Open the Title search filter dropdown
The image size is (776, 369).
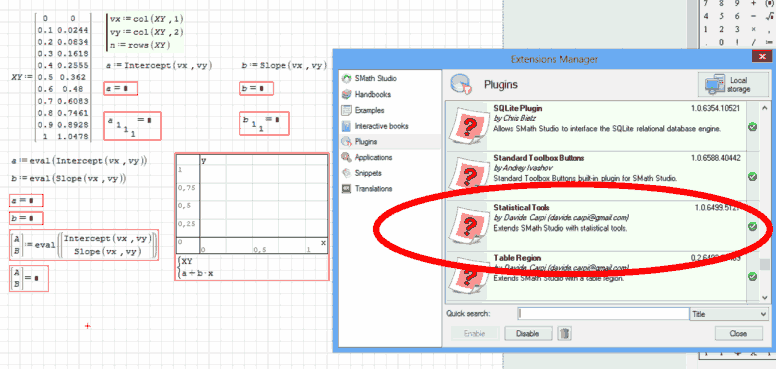click(728, 314)
